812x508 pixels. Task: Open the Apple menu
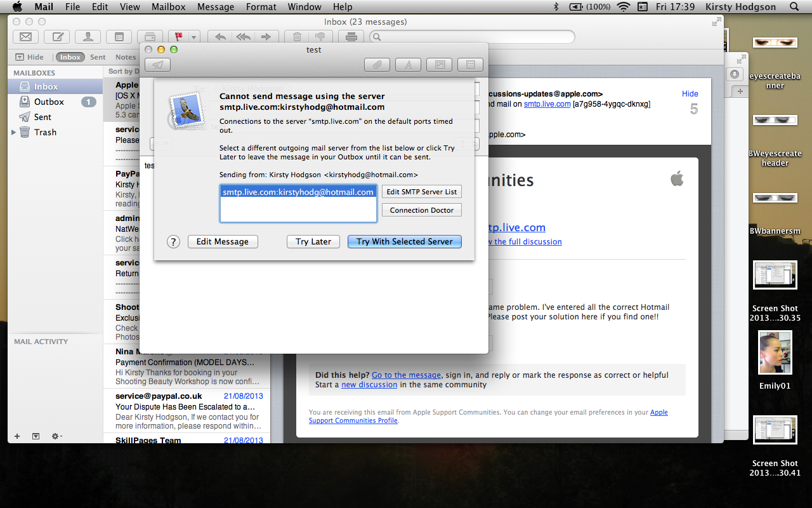click(x=17, y=7)
